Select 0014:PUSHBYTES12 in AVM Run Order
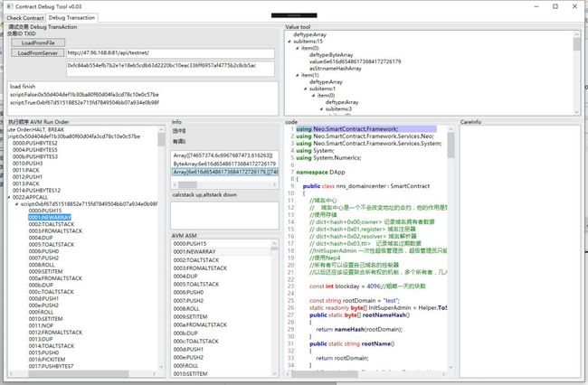588x385 pixels. tap(36, 191)
